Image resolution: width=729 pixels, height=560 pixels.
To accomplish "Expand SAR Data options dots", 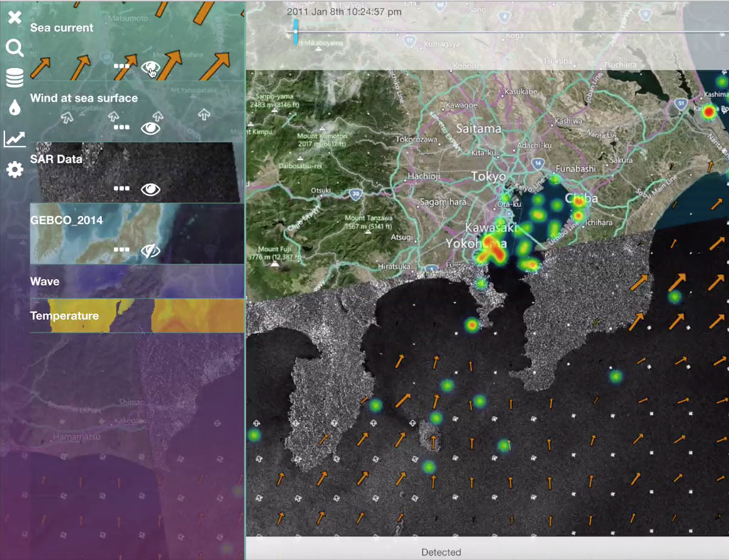I will point(122,189).
